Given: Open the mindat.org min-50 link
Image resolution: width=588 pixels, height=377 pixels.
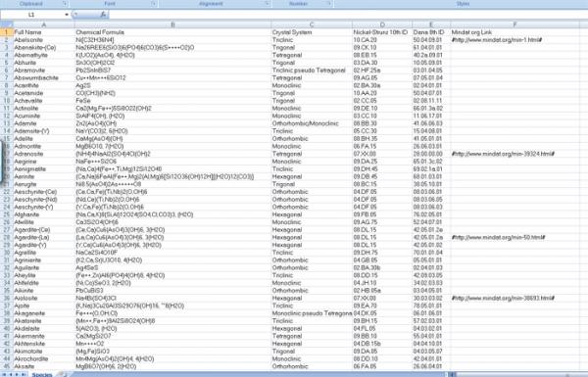Looking at the screenshot, I should click(x=498, y=237).
